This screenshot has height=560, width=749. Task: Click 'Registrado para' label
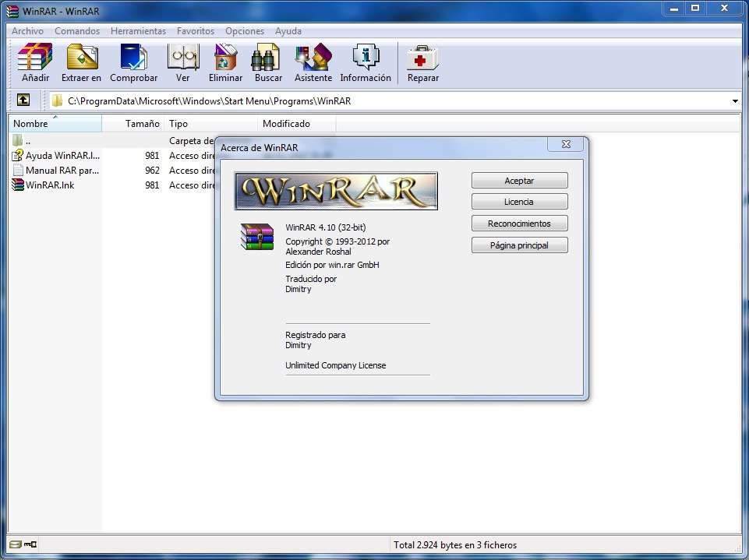click(x=316, y=335)
